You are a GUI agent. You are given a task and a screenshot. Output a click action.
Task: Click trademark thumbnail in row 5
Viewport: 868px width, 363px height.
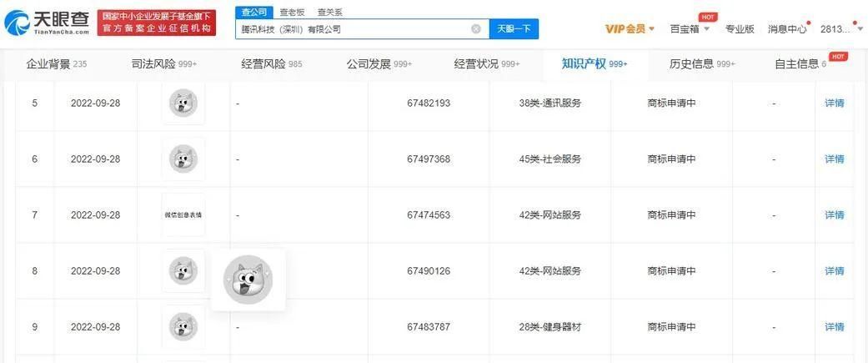[x=183, y=103]
